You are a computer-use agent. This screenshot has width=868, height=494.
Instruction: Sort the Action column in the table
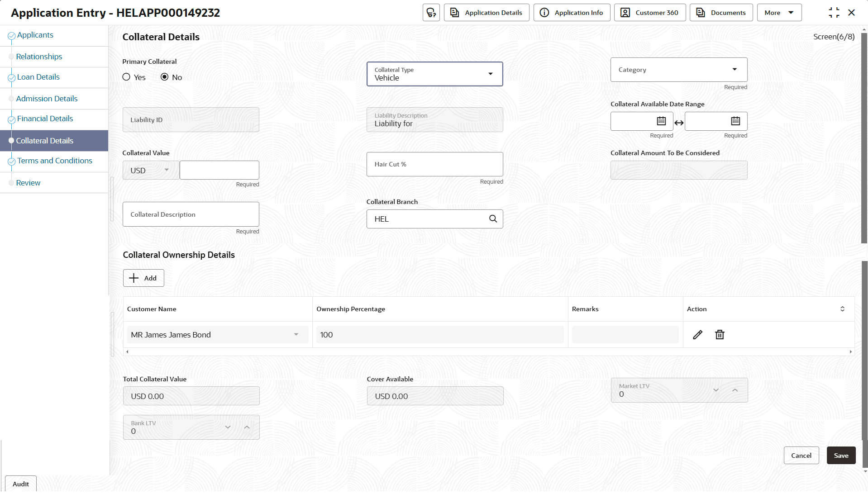click(x=842, y=309)
